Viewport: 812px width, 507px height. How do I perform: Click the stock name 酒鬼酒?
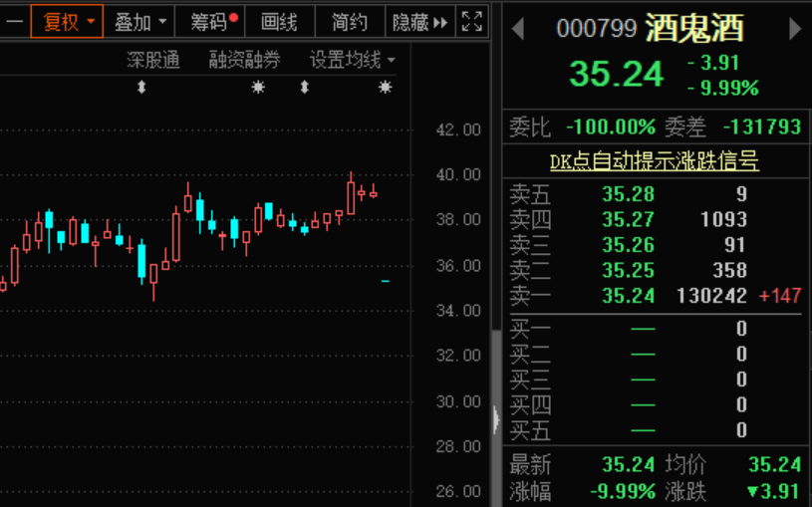[694, 28]
